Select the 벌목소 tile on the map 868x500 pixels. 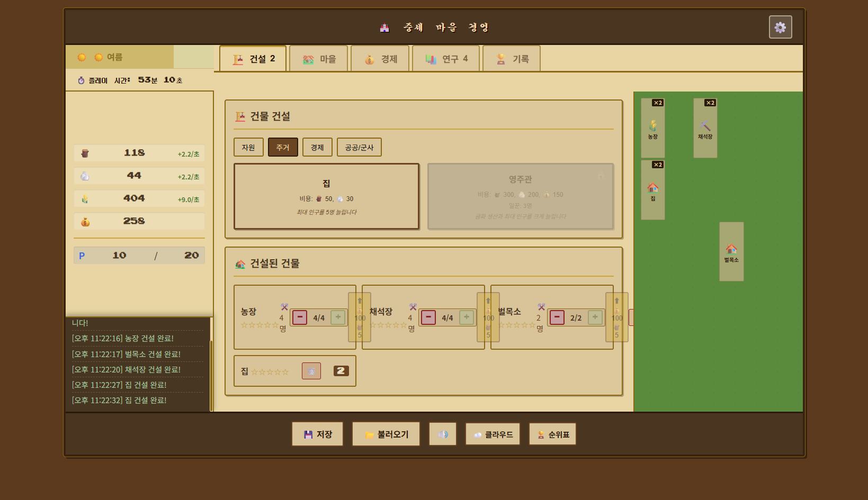pos(731,252)
